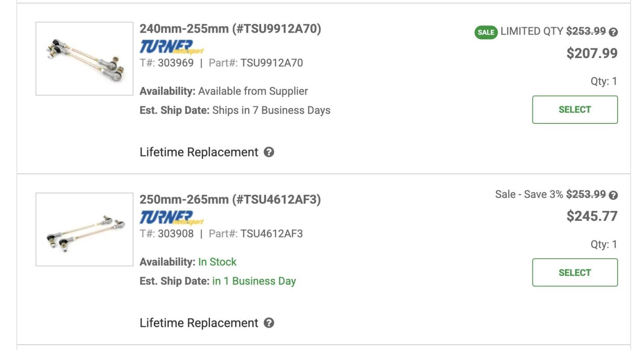Click the Sale - Save 3% label

coord(529,194)
